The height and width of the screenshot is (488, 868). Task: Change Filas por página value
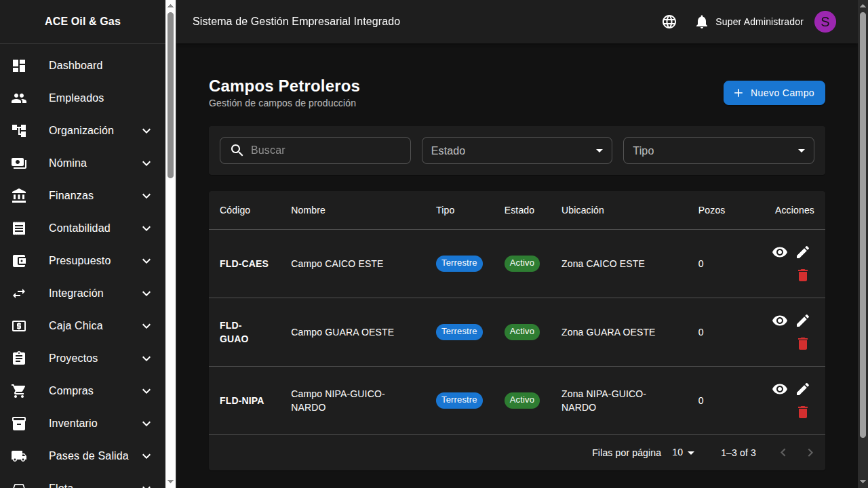(x=683, y=452)
